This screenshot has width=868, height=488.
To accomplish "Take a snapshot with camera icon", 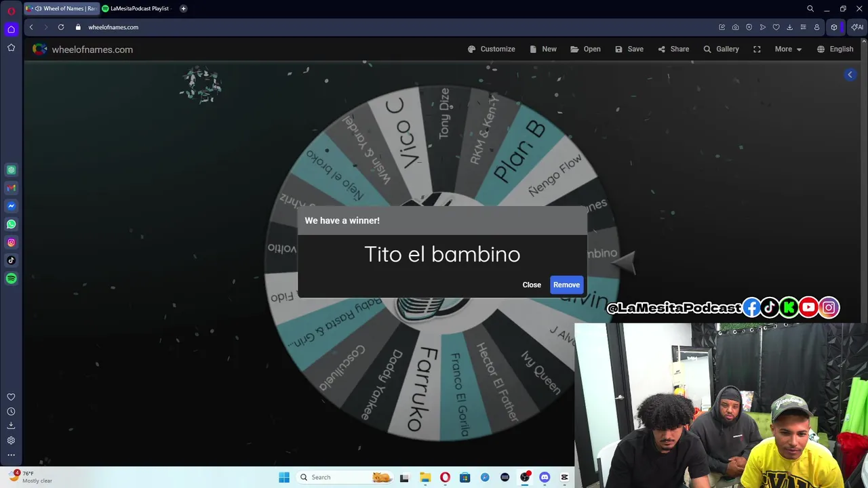I will [736, 27].
